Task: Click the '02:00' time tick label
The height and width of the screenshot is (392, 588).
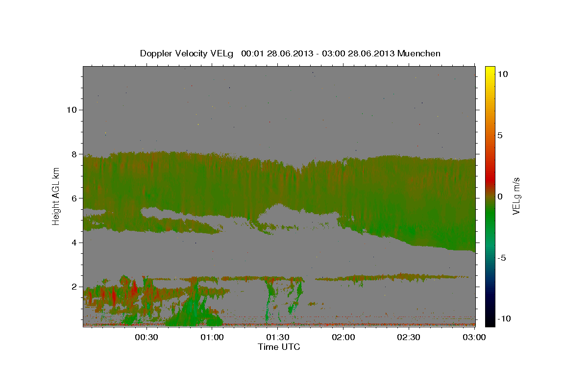Action: (344, 338)
